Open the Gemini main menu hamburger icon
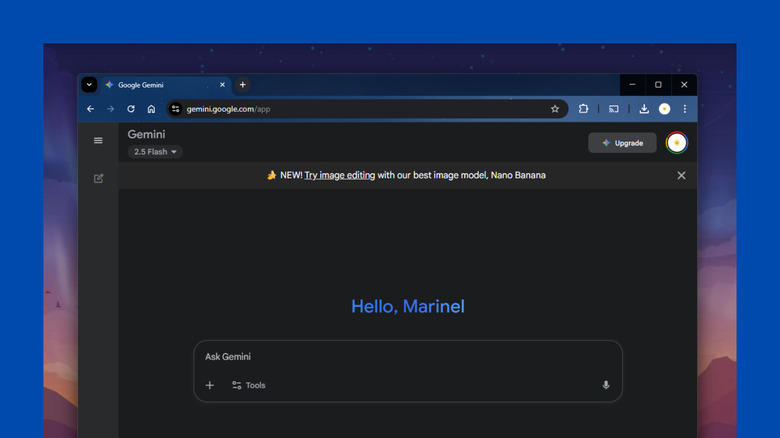The width and height of the screenshot is (780, 438). click(x=98, y=141)
